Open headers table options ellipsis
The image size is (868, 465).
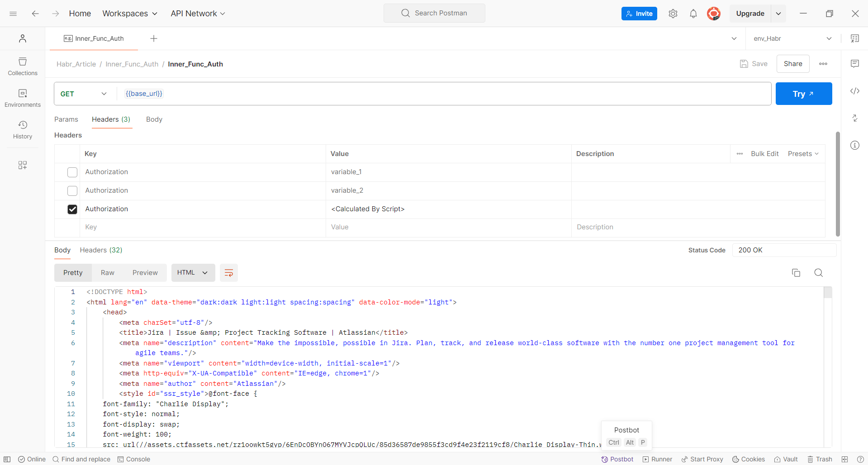[740, 154]
